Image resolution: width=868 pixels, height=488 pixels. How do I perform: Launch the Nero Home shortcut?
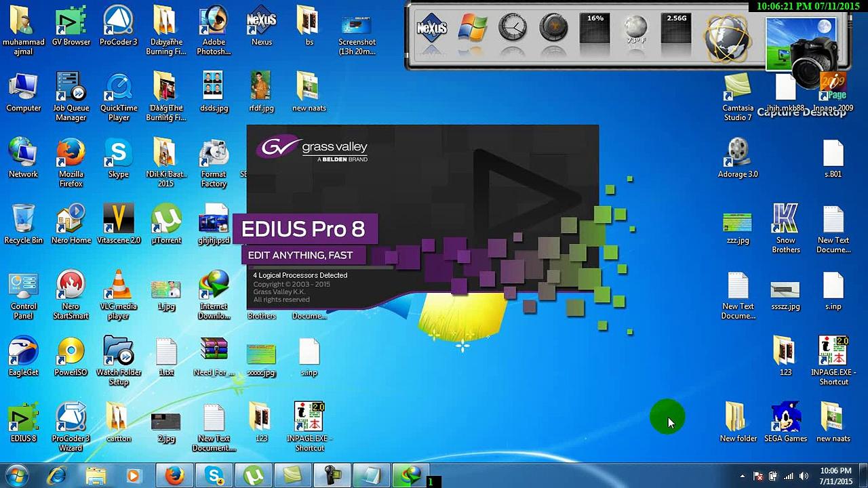[71, 225]
